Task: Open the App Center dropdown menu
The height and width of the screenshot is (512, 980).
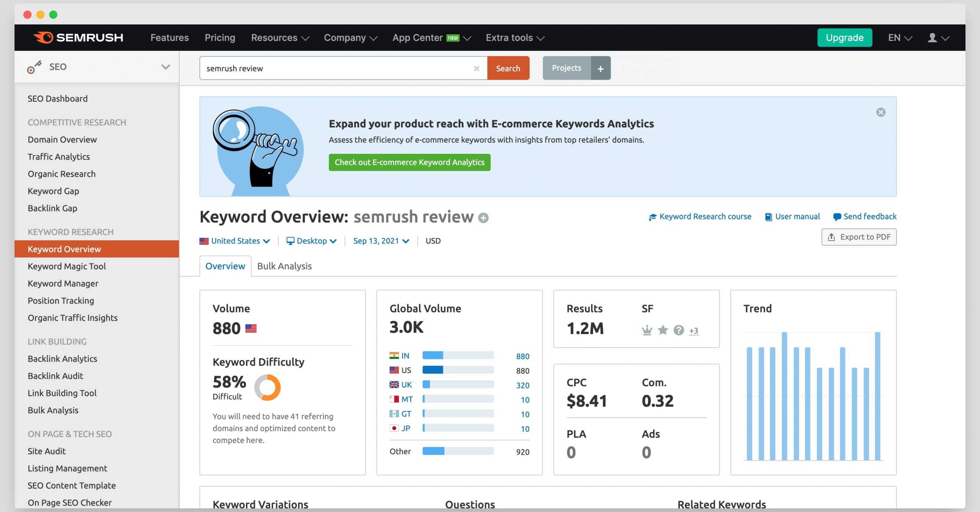Action: click(431, 38)
